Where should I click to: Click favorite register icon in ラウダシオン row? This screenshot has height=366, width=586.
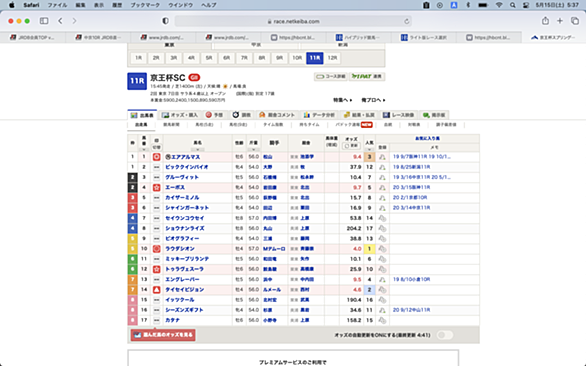382,249
